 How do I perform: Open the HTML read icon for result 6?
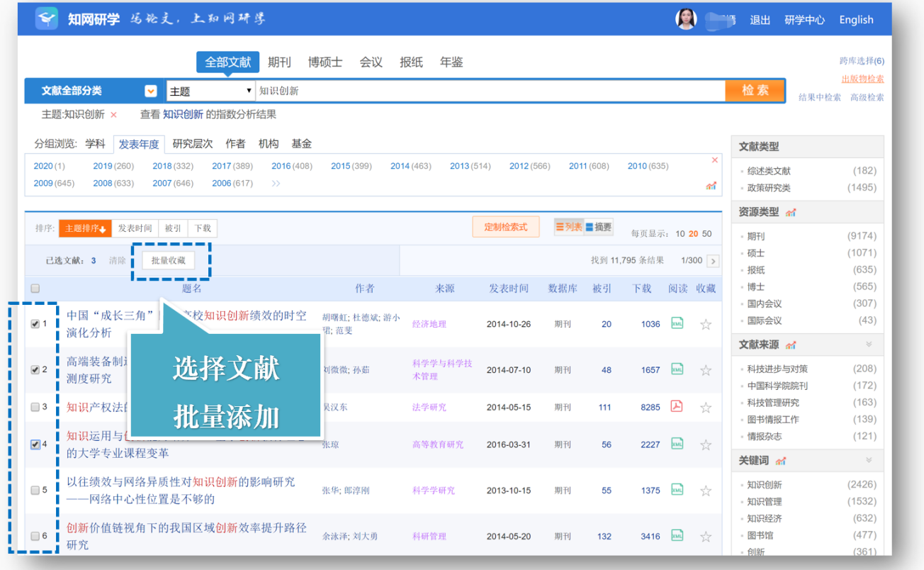[677, 536]
